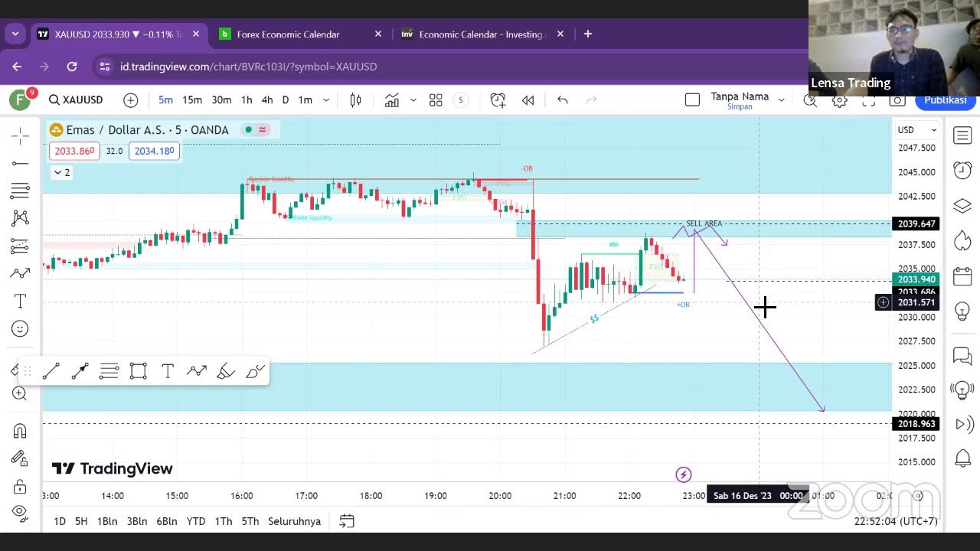Open the indicators menu
Image resolution: width=980 pixels, height=551 pixels.
(392, 99)
